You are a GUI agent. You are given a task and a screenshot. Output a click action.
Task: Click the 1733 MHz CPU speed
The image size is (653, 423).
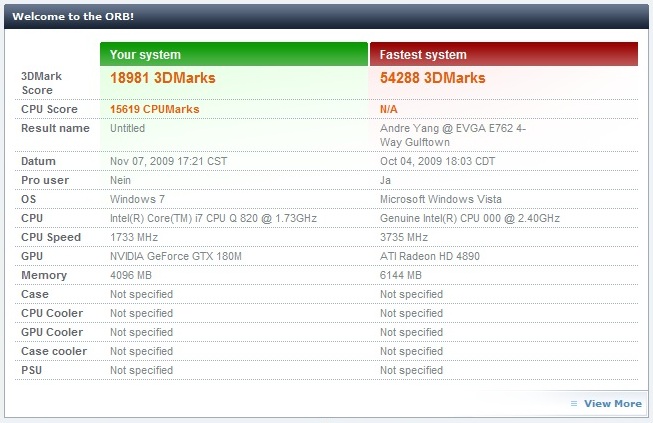click(134, 237)
